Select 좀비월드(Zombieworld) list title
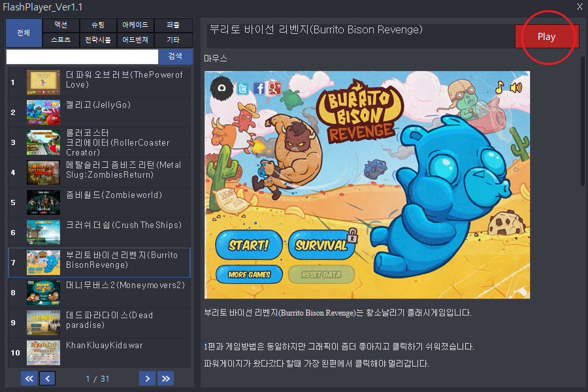Viewport: 588px width, 392px height. point(114,195)
